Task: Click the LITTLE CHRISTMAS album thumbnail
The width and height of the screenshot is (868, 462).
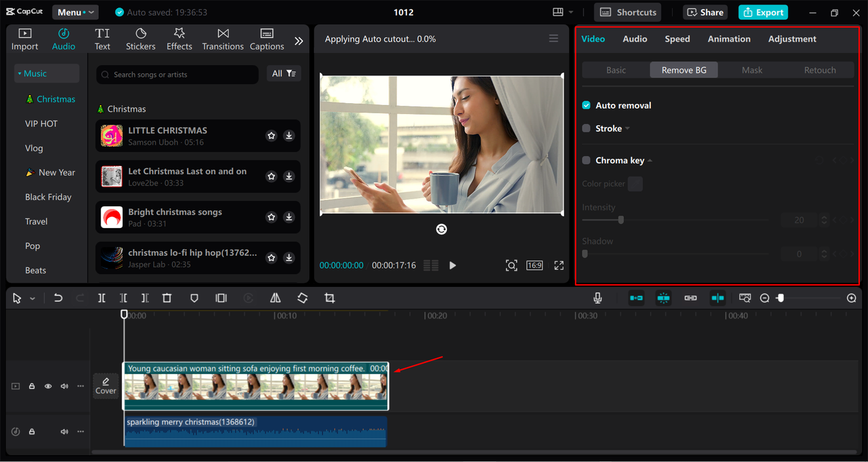Action: (112, 136)
